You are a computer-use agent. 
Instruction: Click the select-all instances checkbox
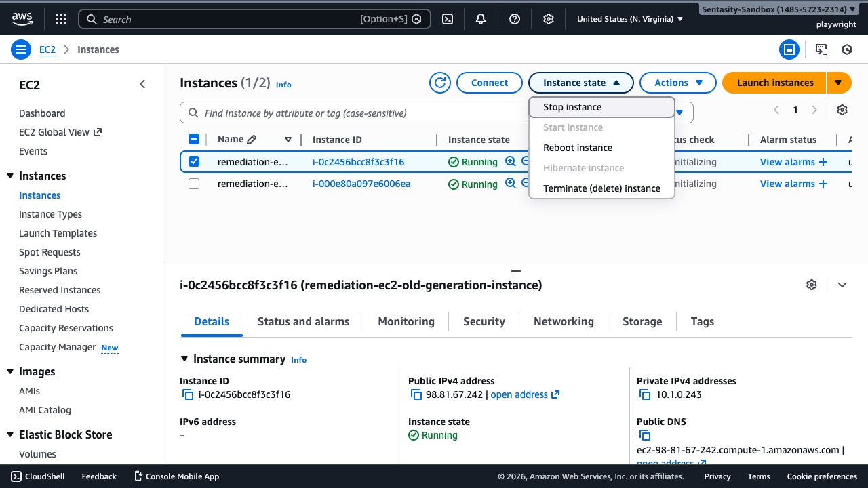tap(194, 138)
